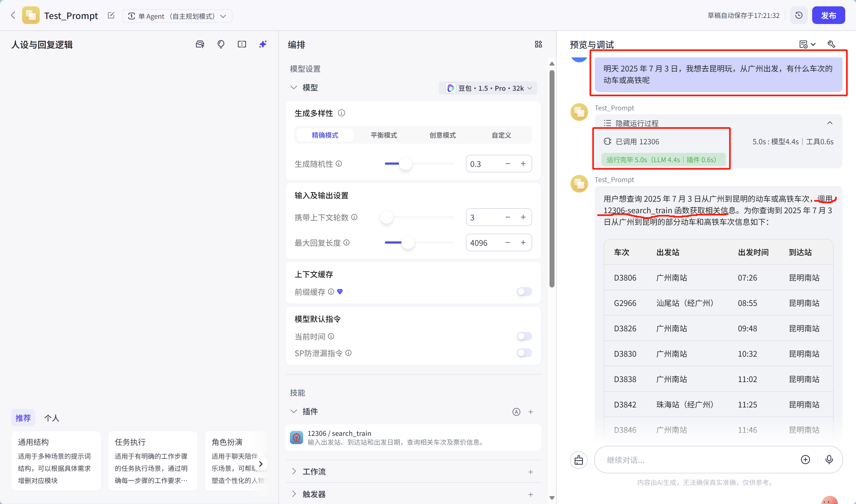Open the 豆包 1.5 Pro 32k model dropdown

pyautogui.click(x=488, y=88)
